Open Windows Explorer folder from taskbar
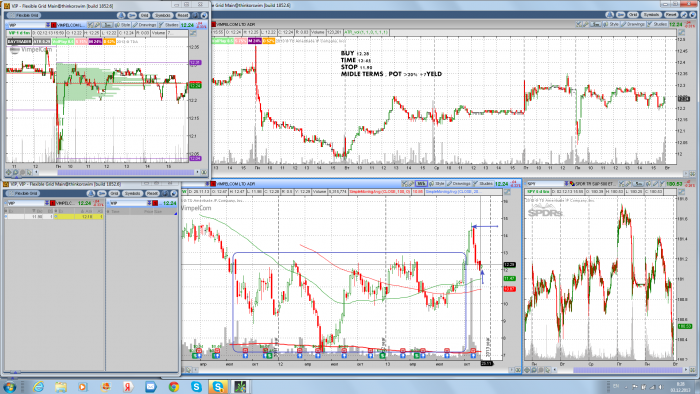The height and width of the screenshot is (394, 700). coord(61,386)
